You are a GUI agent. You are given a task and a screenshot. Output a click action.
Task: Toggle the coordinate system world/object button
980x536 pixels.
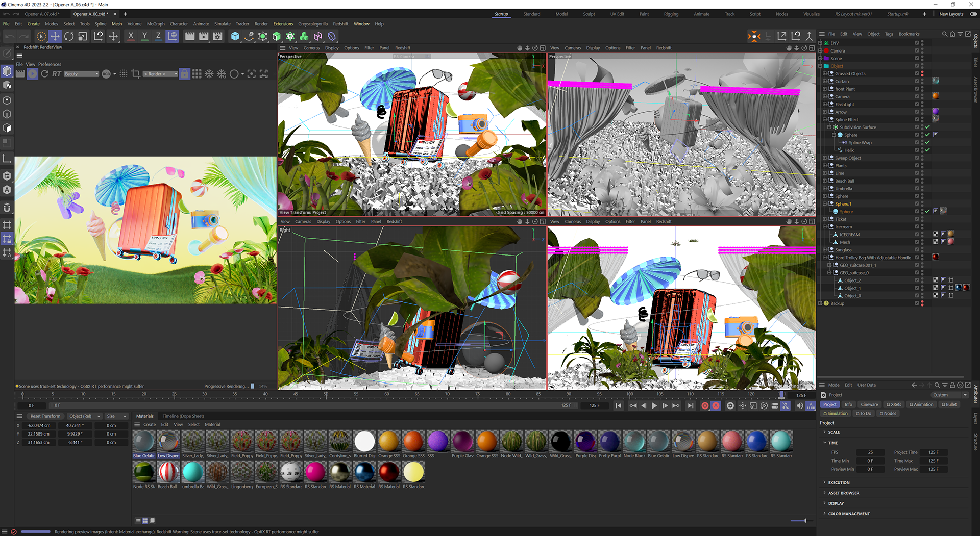click(173, 36)
